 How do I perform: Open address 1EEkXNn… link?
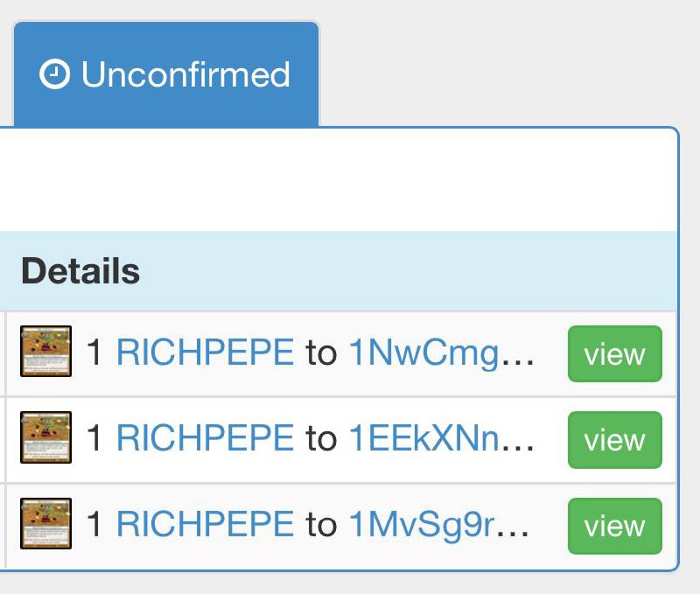pos(441,438)
